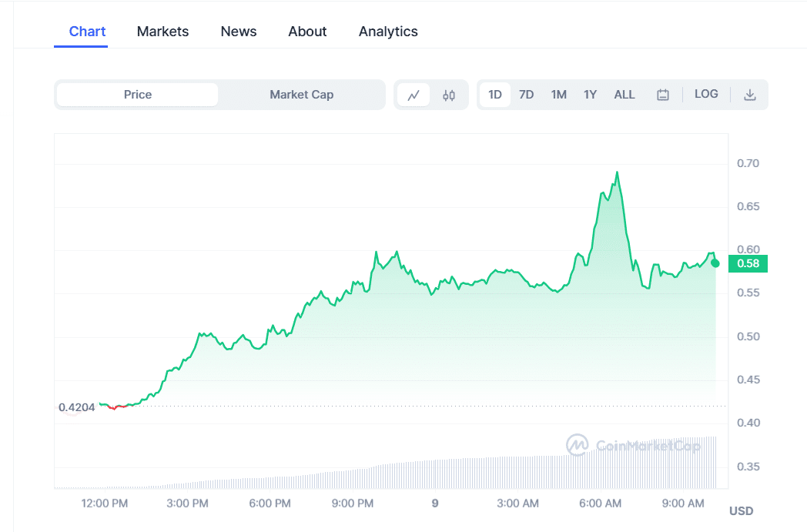Screen dimensions: 807x532
Task: Switch to the About tab
Action: [307, 32]
